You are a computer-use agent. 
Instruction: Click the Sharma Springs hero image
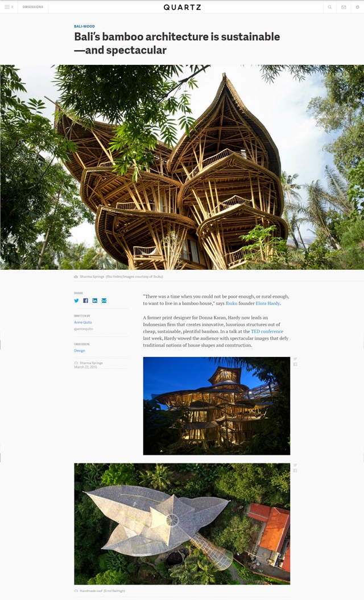182,167
